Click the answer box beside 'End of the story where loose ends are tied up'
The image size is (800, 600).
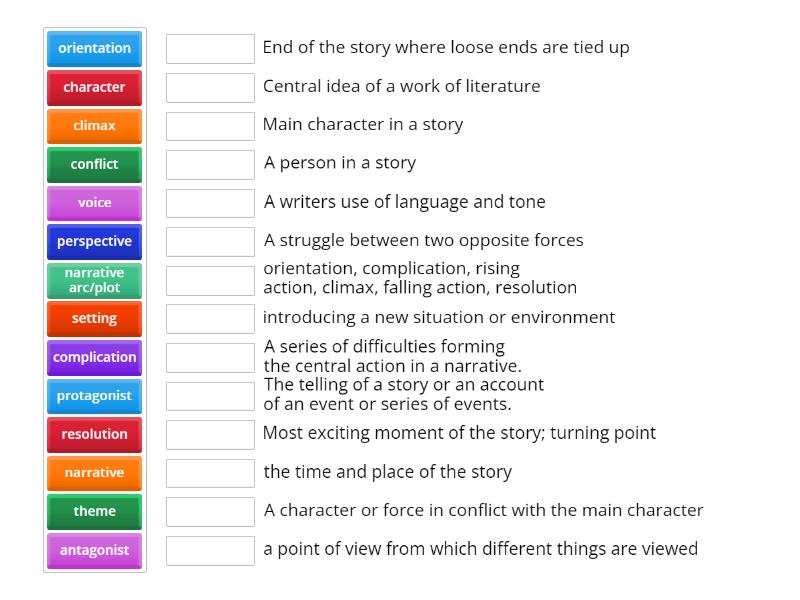[x=210, y=47]
